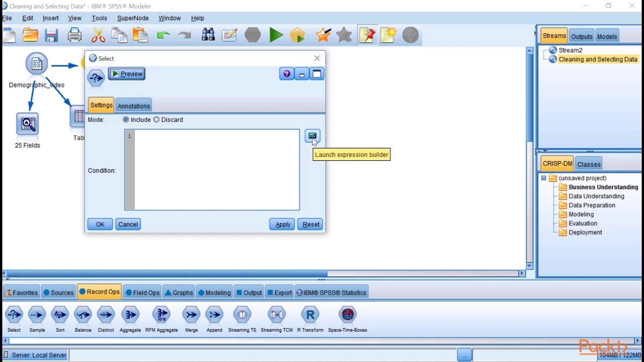Image resolution: width=644 pixels, height=362 pixels.
Task: Add an Append node from the palette
Action: [x=214, y=319]
